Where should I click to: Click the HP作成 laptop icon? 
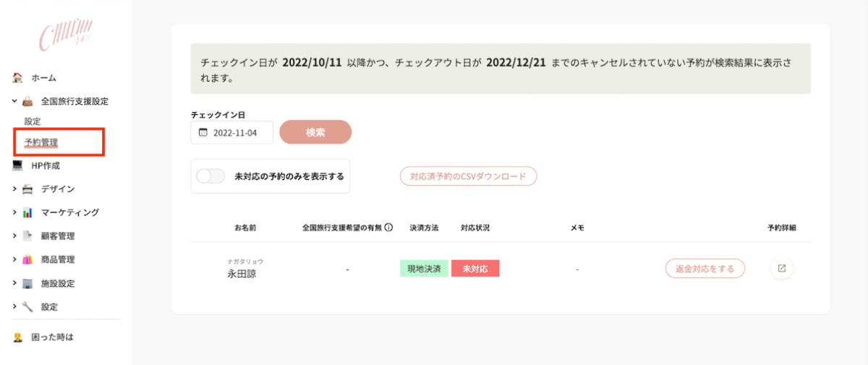[18, 166]
